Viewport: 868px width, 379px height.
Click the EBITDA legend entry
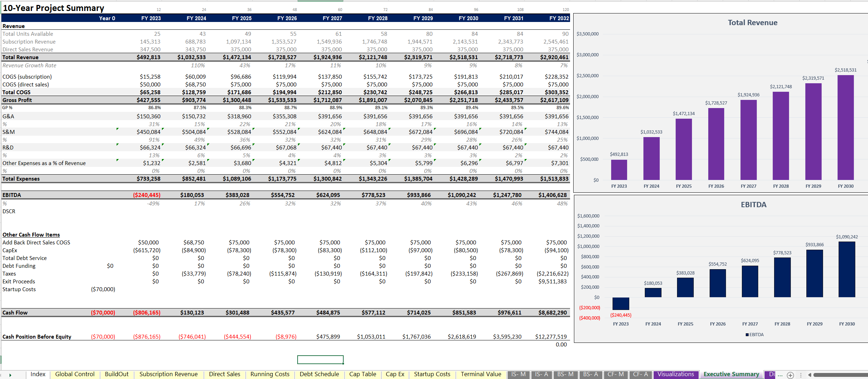[755, 335]
